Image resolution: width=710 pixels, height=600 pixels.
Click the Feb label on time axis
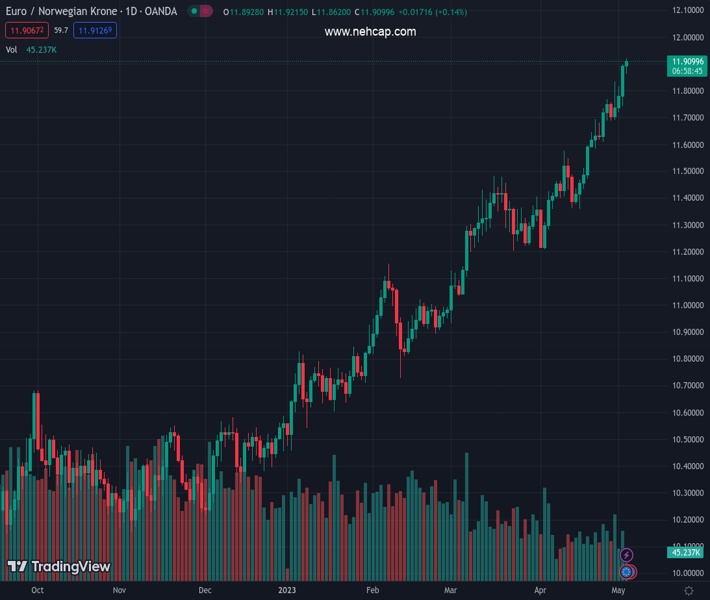(373, 591)
